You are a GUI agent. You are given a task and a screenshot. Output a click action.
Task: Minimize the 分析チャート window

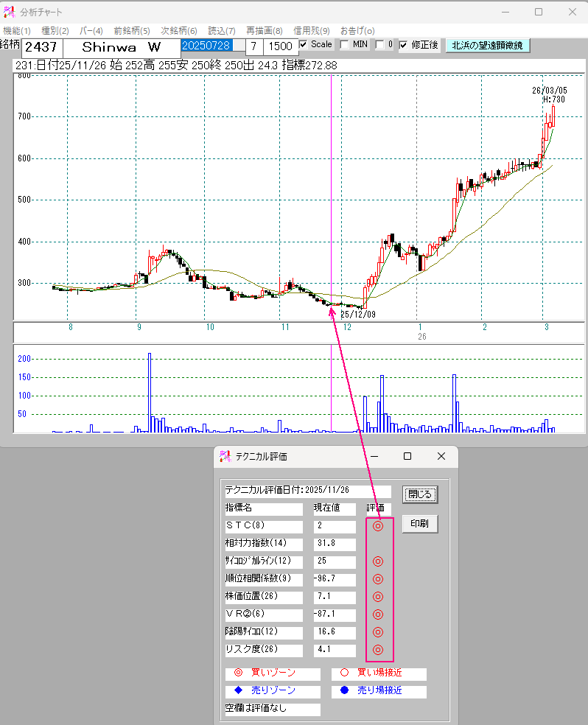click(x=505, y=12)
